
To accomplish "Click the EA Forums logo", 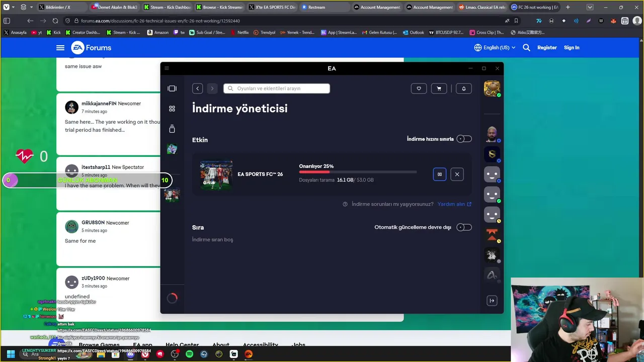I will pyautogui.click(x=91, y=48).
